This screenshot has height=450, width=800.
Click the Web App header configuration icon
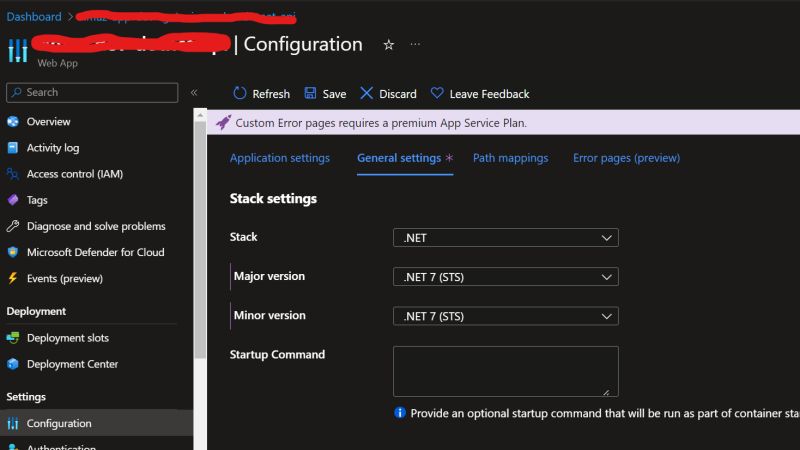18,51
